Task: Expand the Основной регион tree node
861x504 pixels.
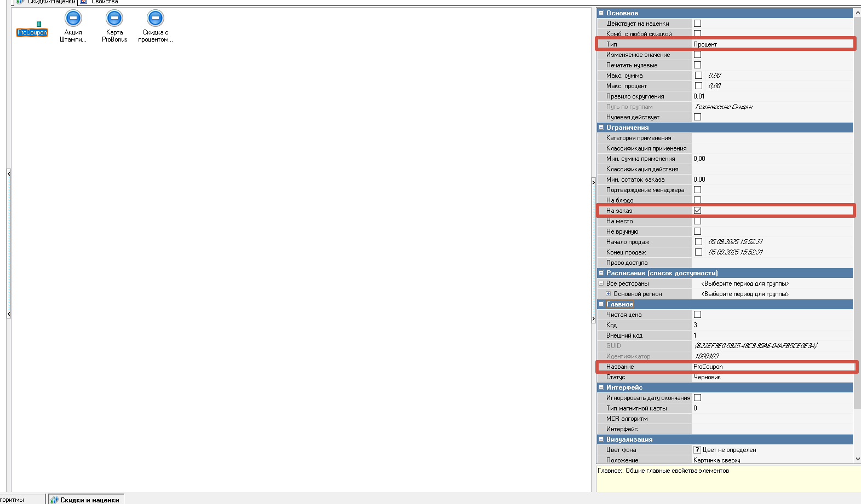Action: [x=608, y=294]
